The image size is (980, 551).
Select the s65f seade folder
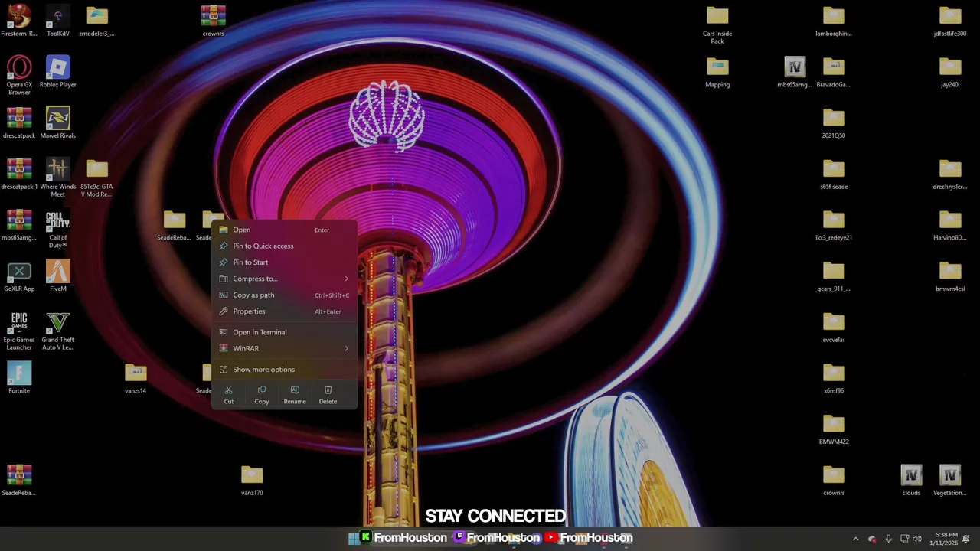point(834,174)
